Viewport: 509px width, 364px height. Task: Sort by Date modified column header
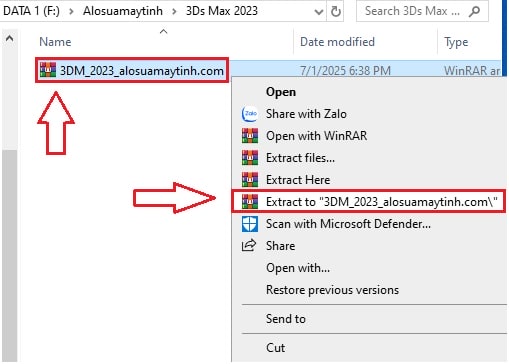tap(337, 42)
